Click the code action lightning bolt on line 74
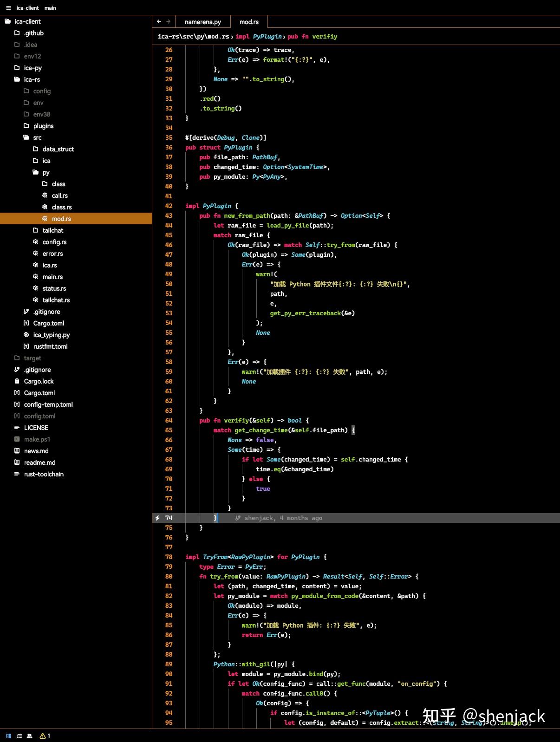 coord(157,518)
